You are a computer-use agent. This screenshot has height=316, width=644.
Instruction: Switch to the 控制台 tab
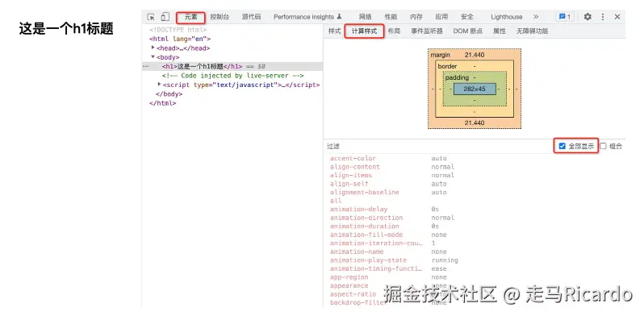pos(220,17)
